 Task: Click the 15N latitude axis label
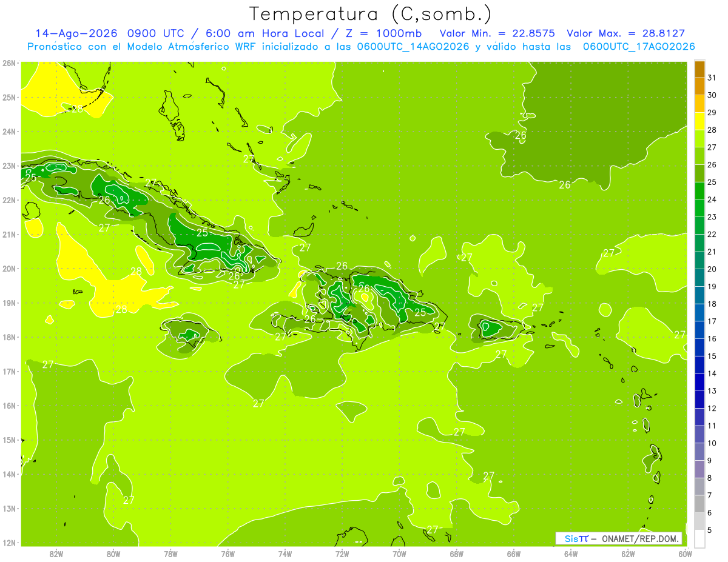(8, 440)
